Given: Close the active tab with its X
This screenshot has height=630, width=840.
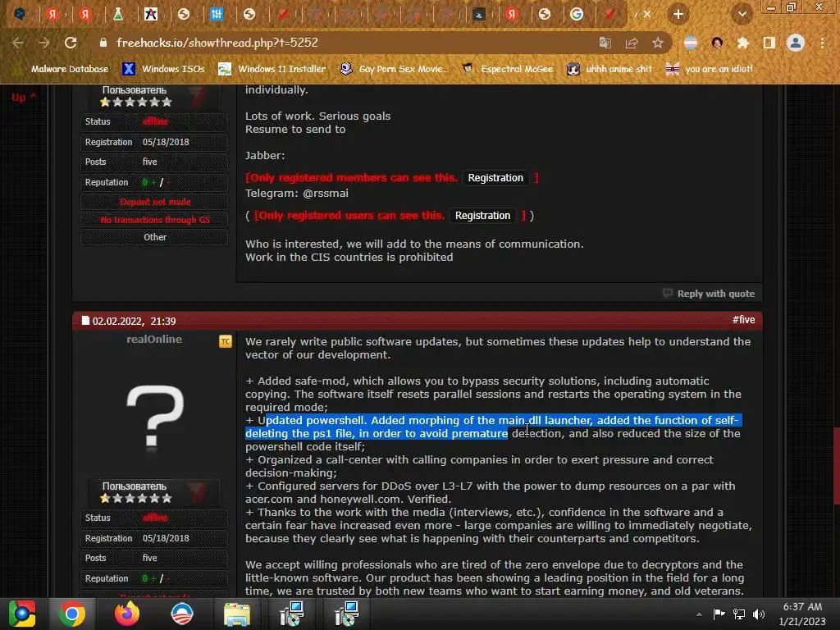Looking at the screenshot, I should 647,14.
